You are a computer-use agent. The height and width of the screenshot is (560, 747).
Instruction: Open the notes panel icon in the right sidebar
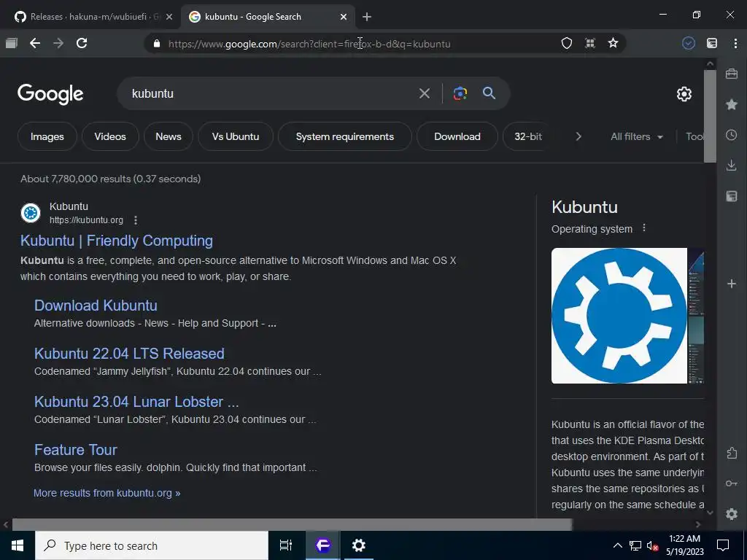tap(732, 196)
